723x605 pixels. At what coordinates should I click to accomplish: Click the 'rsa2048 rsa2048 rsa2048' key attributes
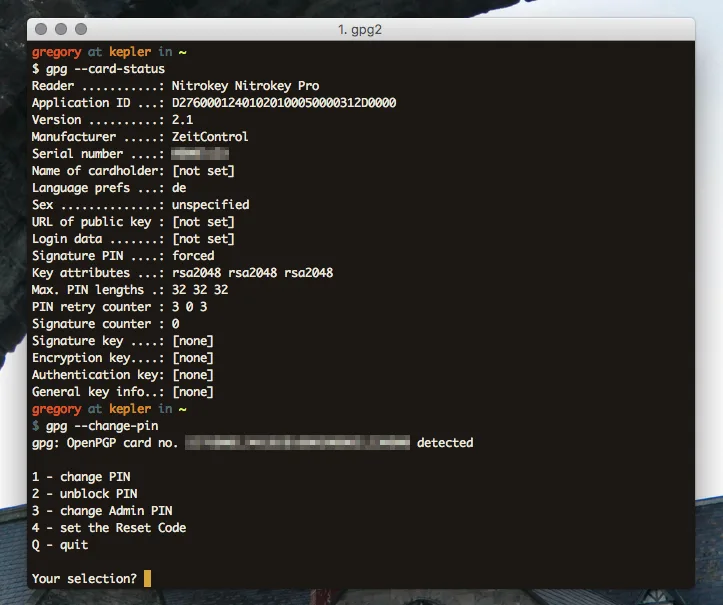pyautogui.click(x=253, y=273)
